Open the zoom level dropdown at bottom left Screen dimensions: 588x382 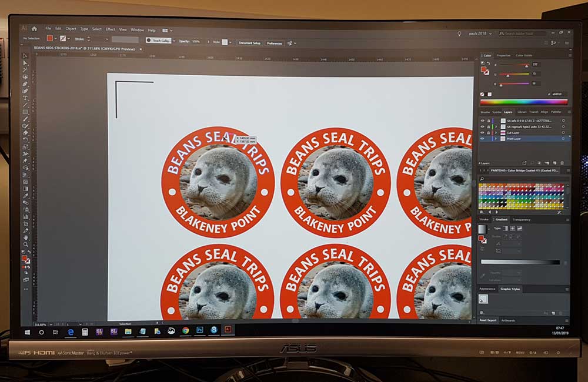50,324
